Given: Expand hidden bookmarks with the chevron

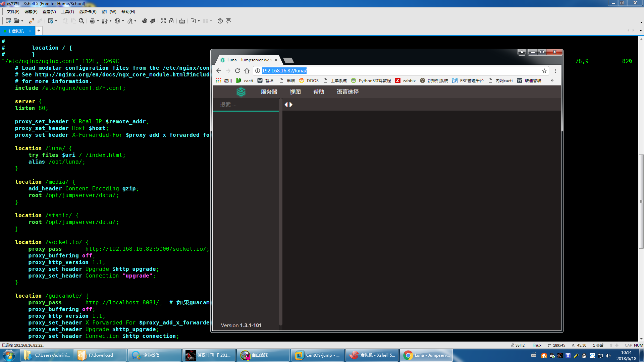Looking at the screenshot, I should pos(552,80).
